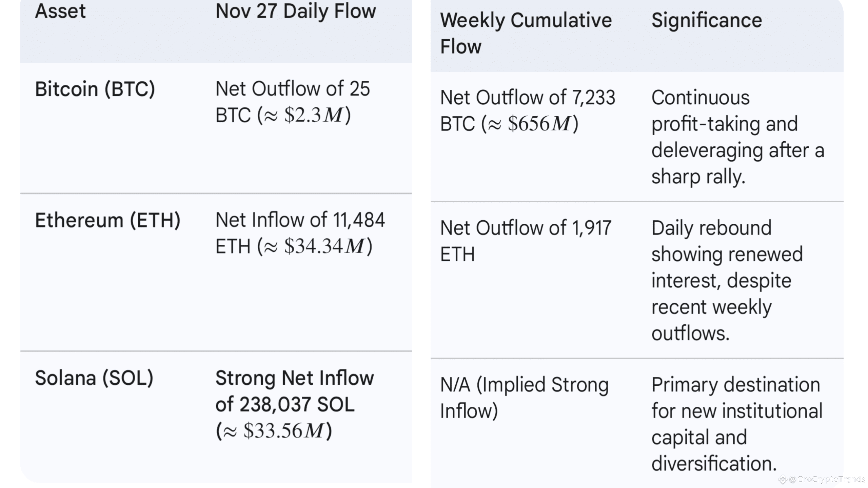Click the Weekly Cumulative Flow header

tap(526, 33)
